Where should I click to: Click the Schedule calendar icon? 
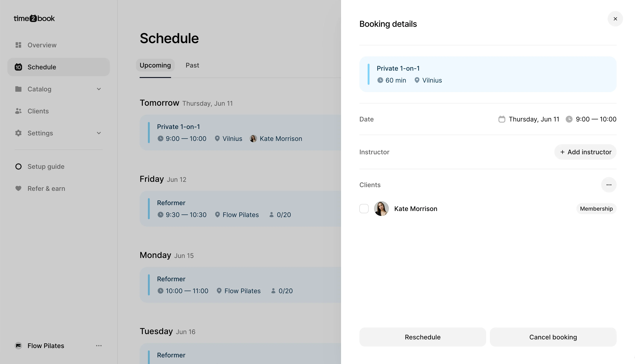point(18,67)
